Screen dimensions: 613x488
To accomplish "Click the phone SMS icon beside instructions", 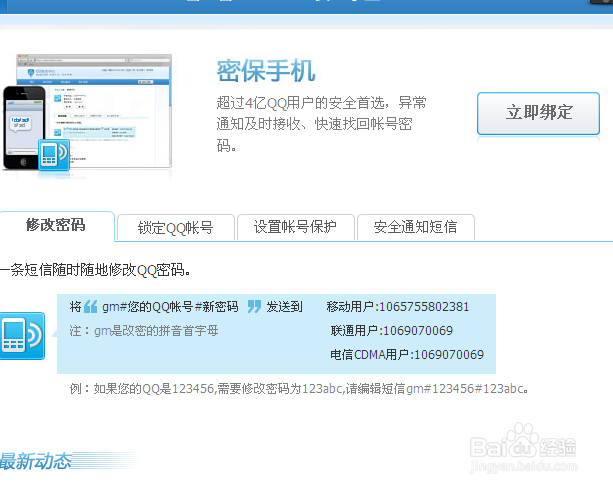I will click(x=22, y=336).
